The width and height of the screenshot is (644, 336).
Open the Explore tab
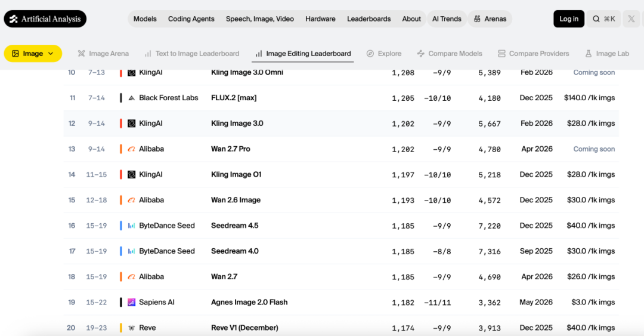click(x=384, y=54)
